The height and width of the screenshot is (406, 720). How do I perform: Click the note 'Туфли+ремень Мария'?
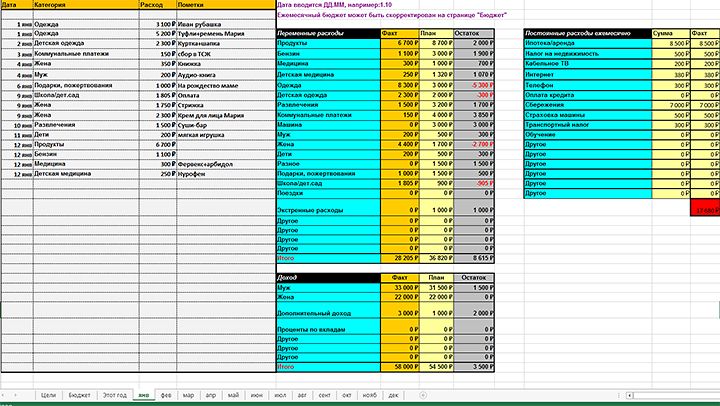click(x=226, y=34)
